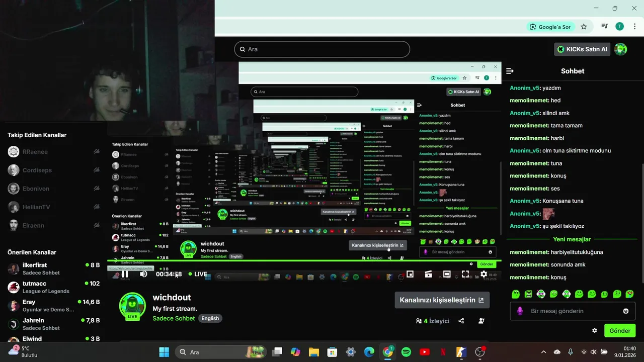Open wichdout channel name link
644x362 pixels.
point(172,297)
